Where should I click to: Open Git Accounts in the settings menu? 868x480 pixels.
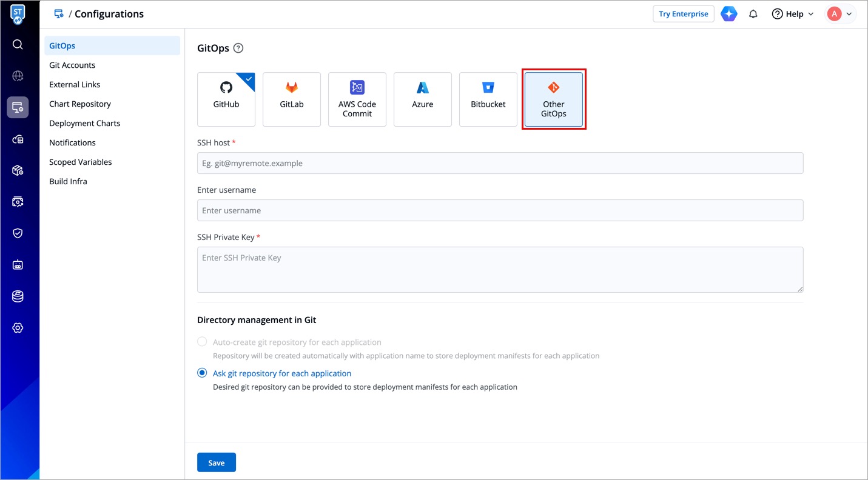(x=72, y=65)
